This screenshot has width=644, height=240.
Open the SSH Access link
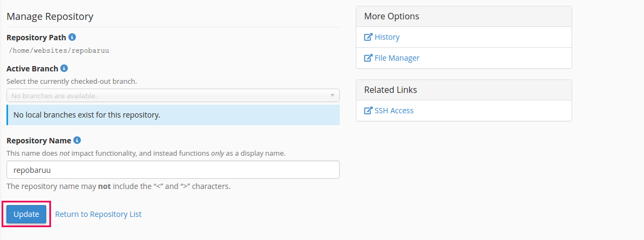pyautogui.click(x=394, y=111)
